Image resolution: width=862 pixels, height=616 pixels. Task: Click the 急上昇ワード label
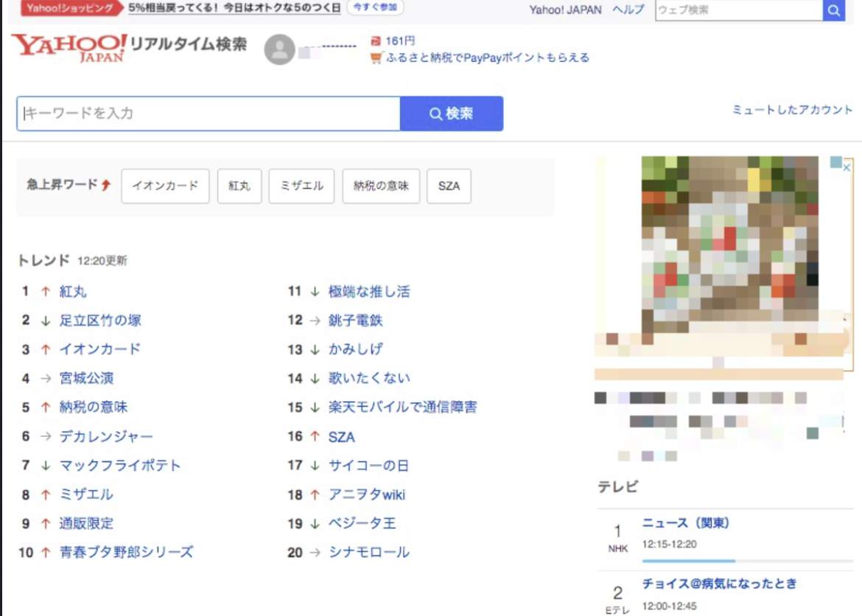pyautogui.click(x=62, y=184)
